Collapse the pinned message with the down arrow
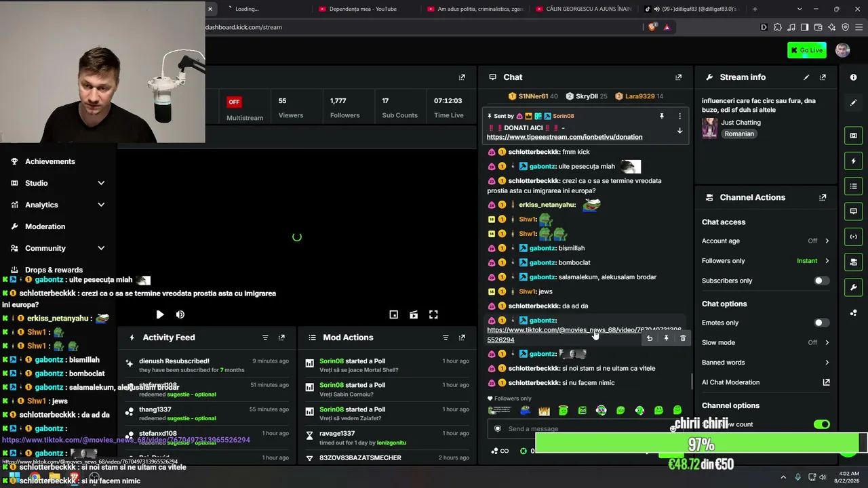Viewport: 868px width, 488px height. pos(679,131)
